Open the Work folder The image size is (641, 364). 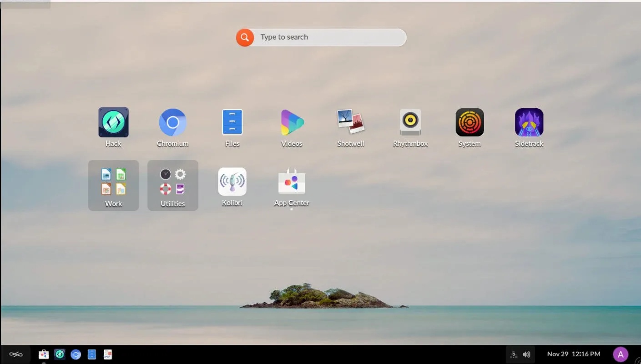click(113, 182)
